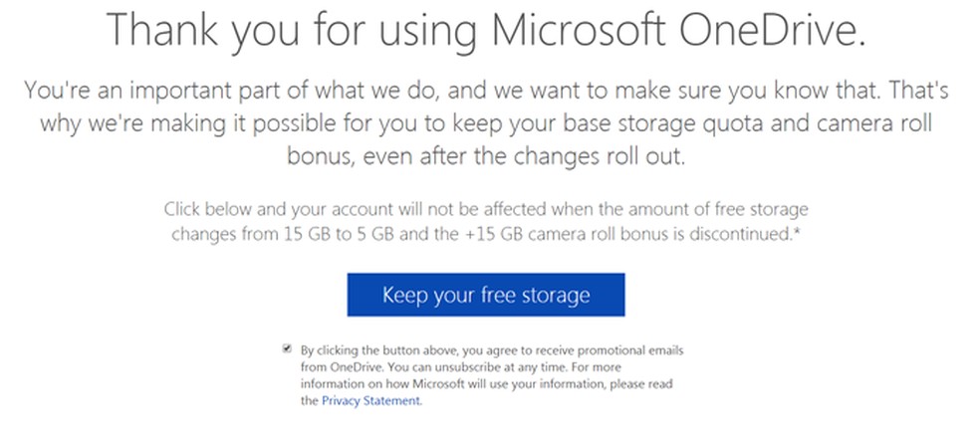Click the Keep your free storage button
The image size is (980, 444).
click(486, 295)
